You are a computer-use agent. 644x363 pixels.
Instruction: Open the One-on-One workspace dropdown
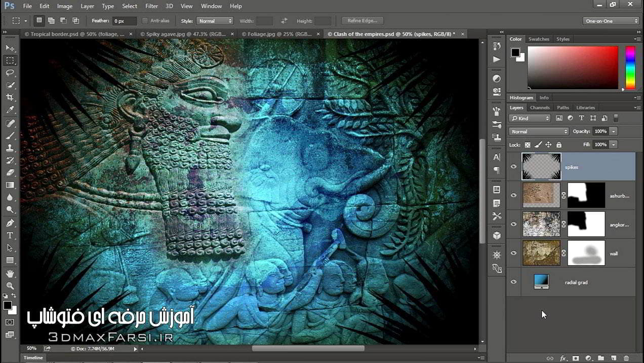click(x=612, y=21)
